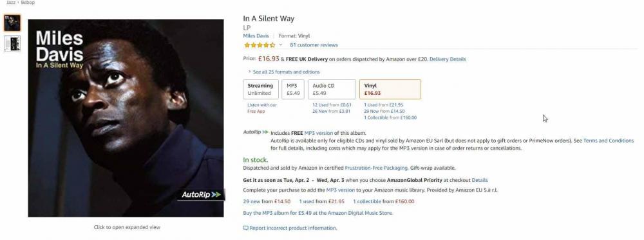Open 1 Collectible from £160.00 offer
Viewport: 644px width, 240px height.
(390, 117)
